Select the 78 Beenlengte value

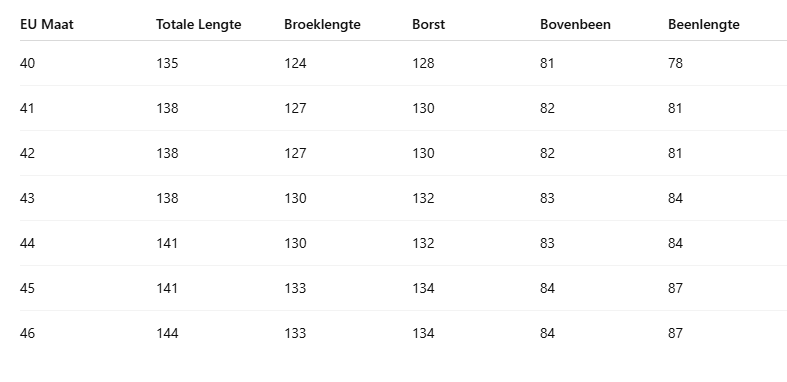coord(675,63)
